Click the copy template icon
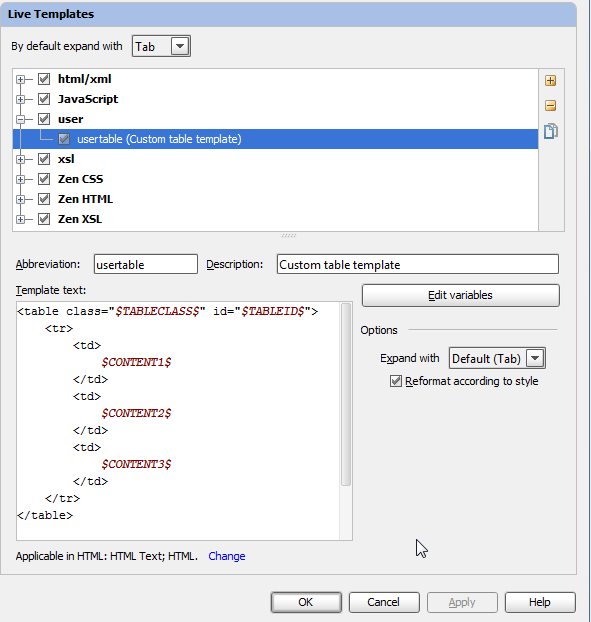The width and height of the screenshot is (591, 622). pyautogui.click(x=550, y=131)
